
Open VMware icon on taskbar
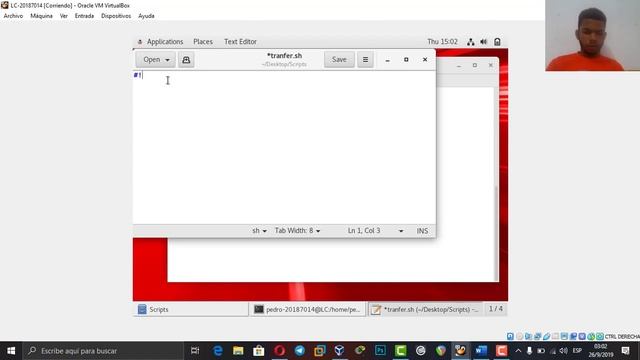pos(320,351)
